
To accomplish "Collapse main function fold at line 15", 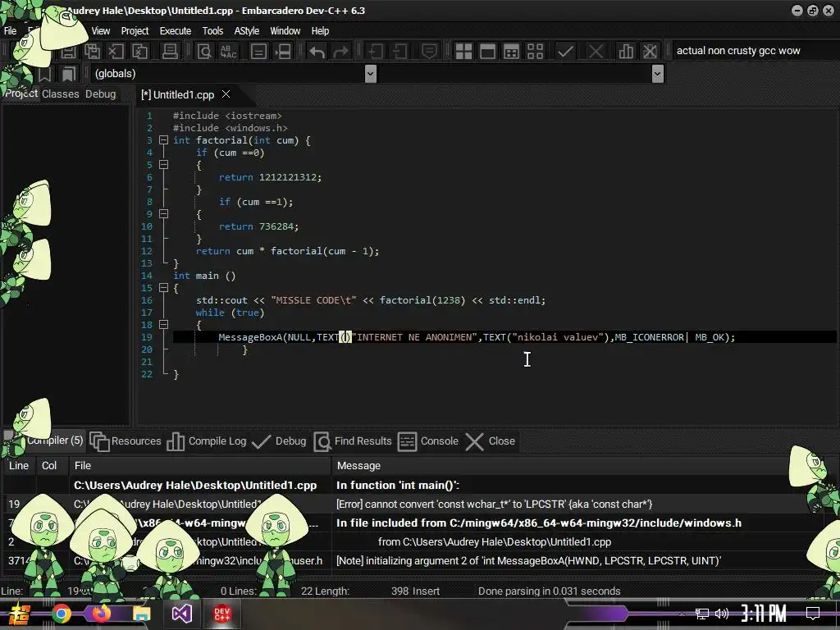I will click(164, 288).
